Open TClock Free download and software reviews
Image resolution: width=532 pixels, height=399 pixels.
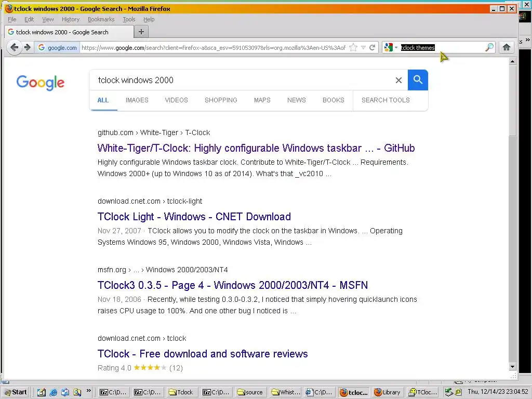tap(203, 354)
